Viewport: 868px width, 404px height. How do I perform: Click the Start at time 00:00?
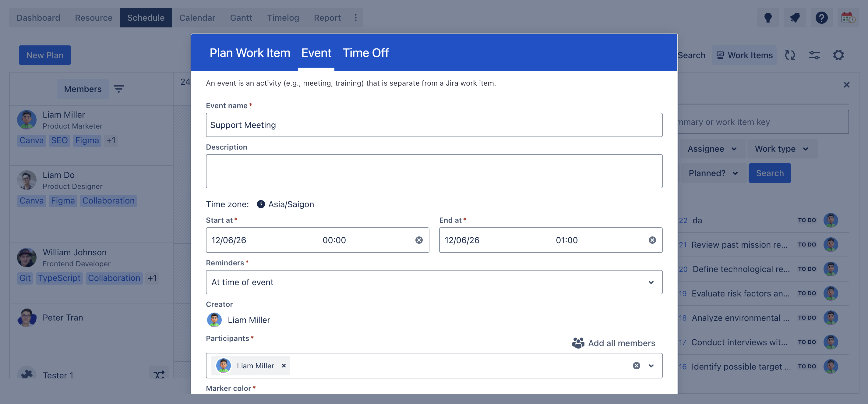pos(334,240)
